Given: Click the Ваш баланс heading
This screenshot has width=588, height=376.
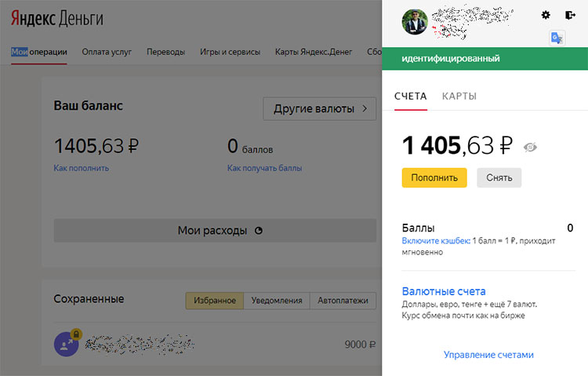Looking at the screenshot, I should (88, 105).
